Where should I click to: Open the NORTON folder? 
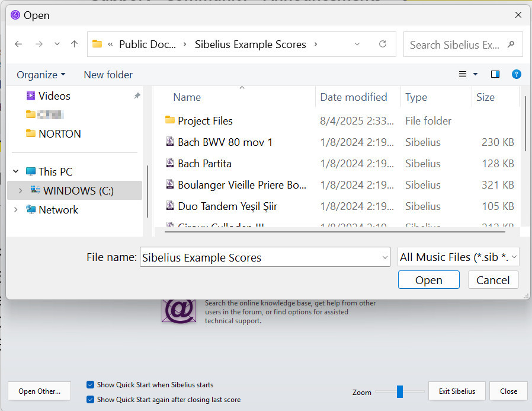click(x=60, y=134)
